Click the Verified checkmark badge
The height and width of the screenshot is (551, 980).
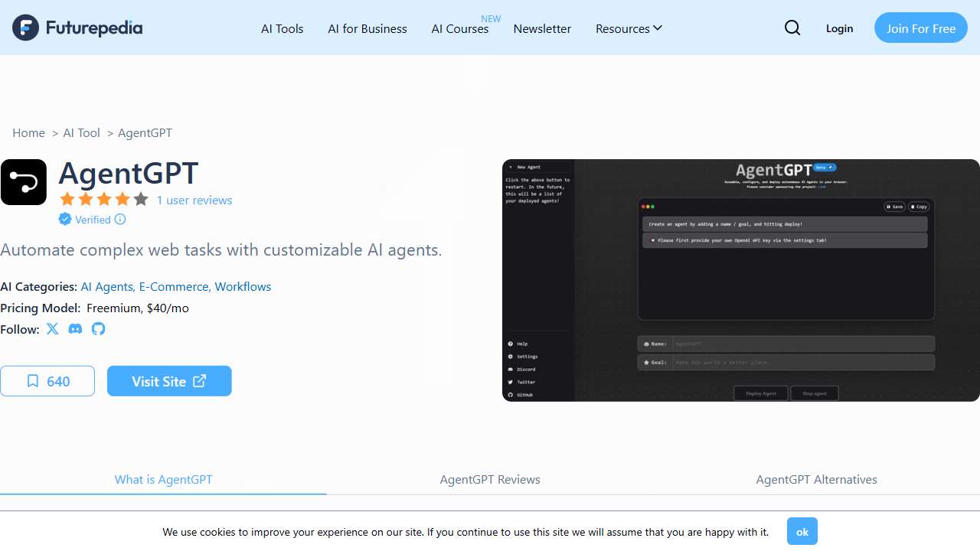pos(65,220)
